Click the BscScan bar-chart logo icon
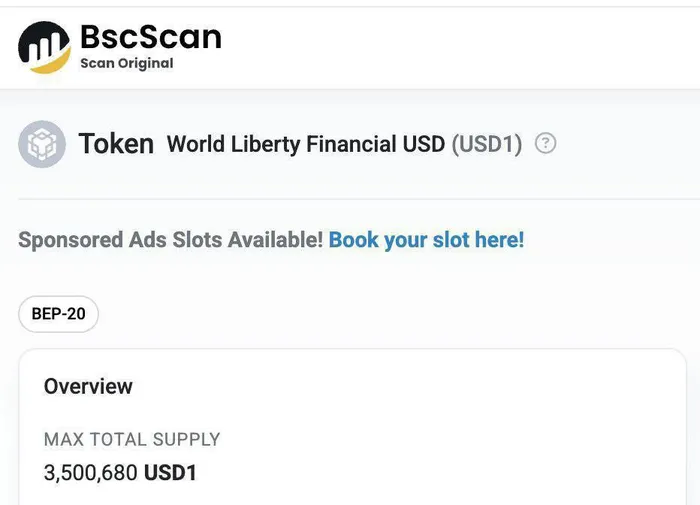This screenshot has height=505, width=700. (x=44, y=47)
